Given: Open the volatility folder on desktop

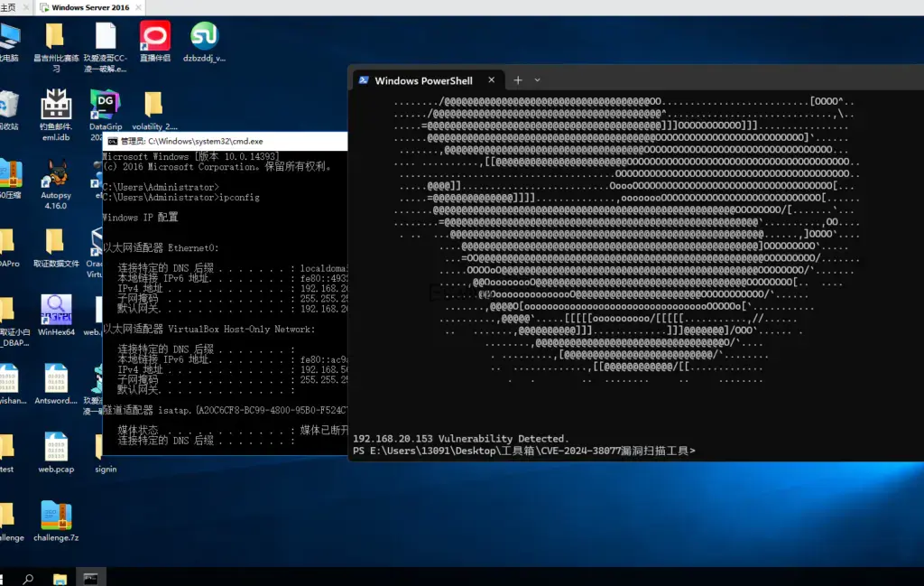Looking at the screenshot, I should (x=154, y=107).
